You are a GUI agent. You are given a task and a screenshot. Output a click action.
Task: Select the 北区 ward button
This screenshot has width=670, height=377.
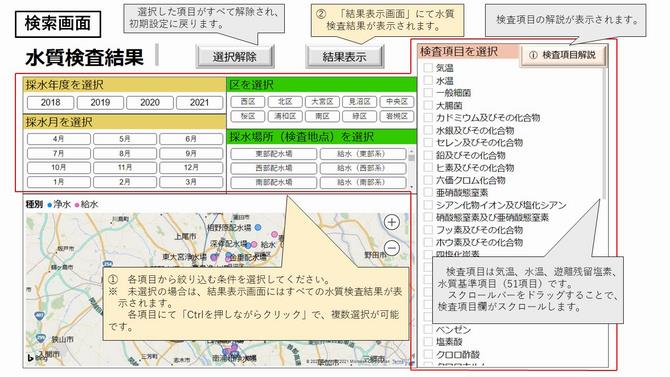[x=285, y=102]
